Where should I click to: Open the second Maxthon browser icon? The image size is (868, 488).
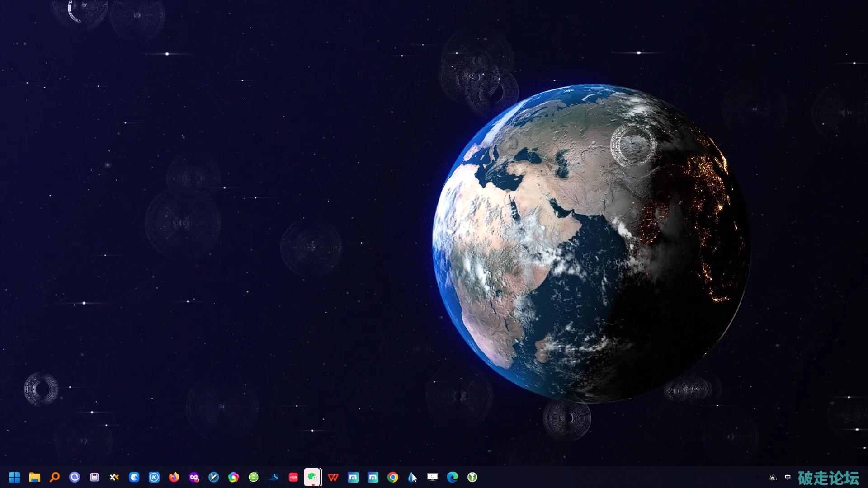373,477
